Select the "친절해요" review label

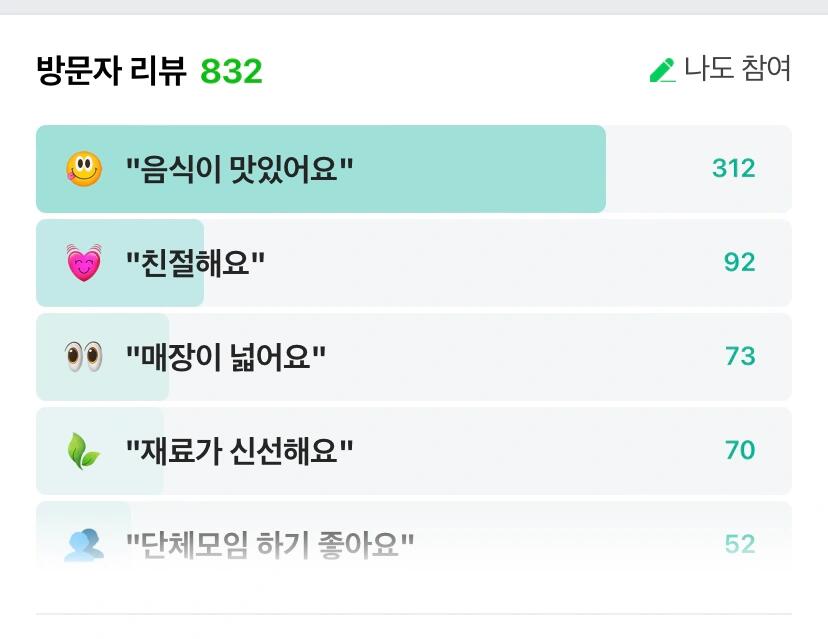195,263
